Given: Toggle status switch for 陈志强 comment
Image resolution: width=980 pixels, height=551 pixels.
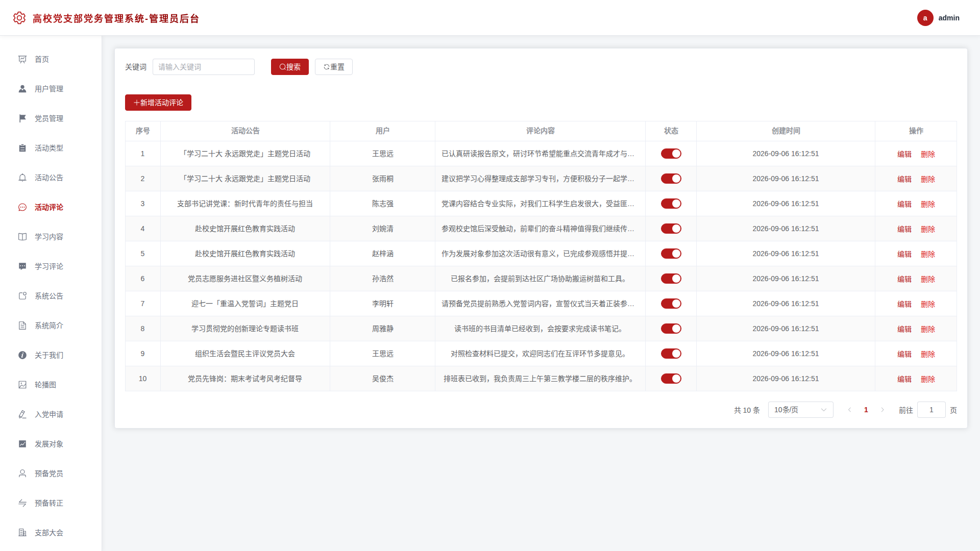Looking at the screenshot, I should [671, 204].
